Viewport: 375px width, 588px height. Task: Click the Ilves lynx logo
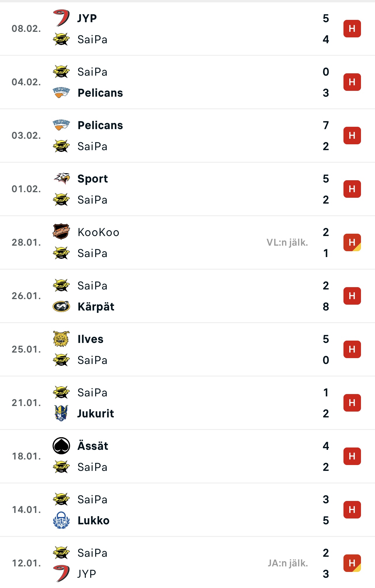point(61,339)
